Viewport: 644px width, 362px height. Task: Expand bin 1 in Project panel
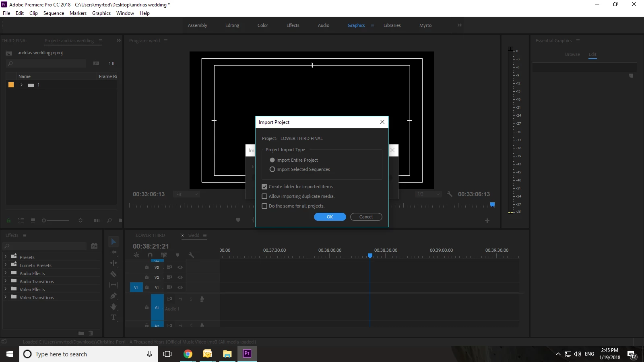point(21,85)
